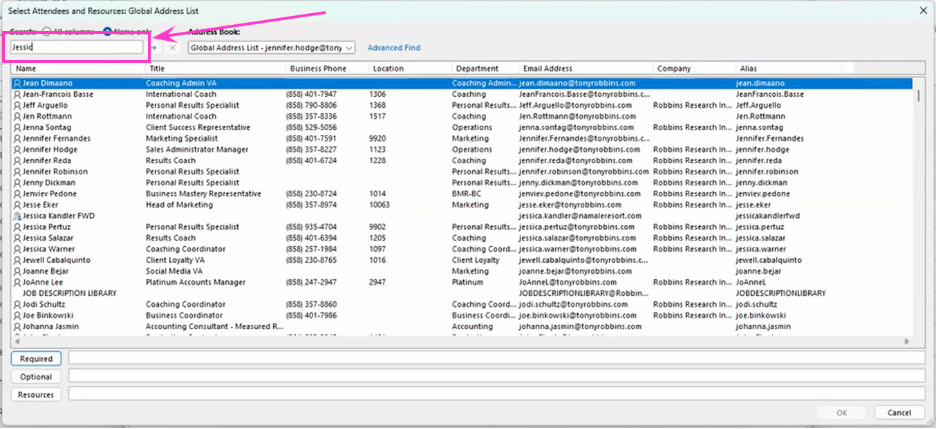
Task: Click the Platinum Accounts Manager title cell
Action: tap(195, 282)
